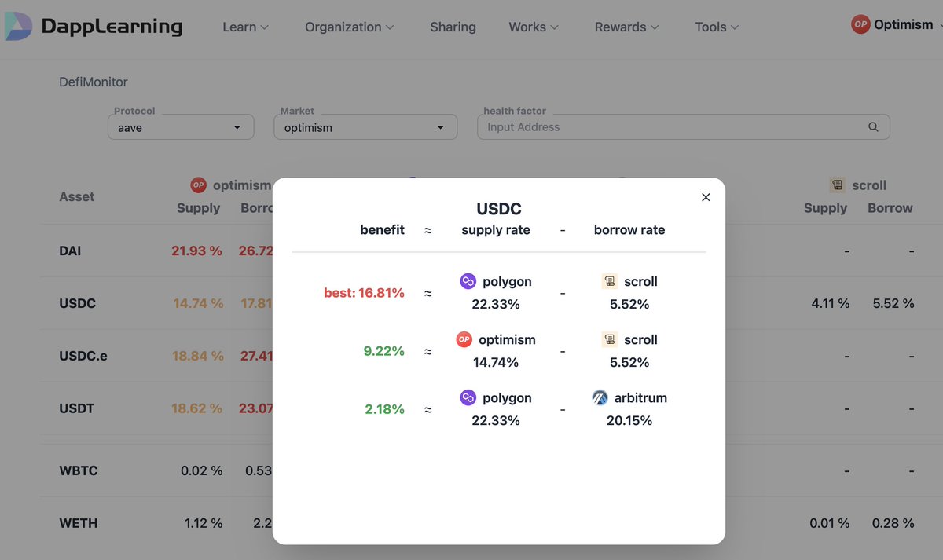Click the USDC.e supply rate 18.84 %
The width and height of the screenshot is (943, 560).
[197, 356]
